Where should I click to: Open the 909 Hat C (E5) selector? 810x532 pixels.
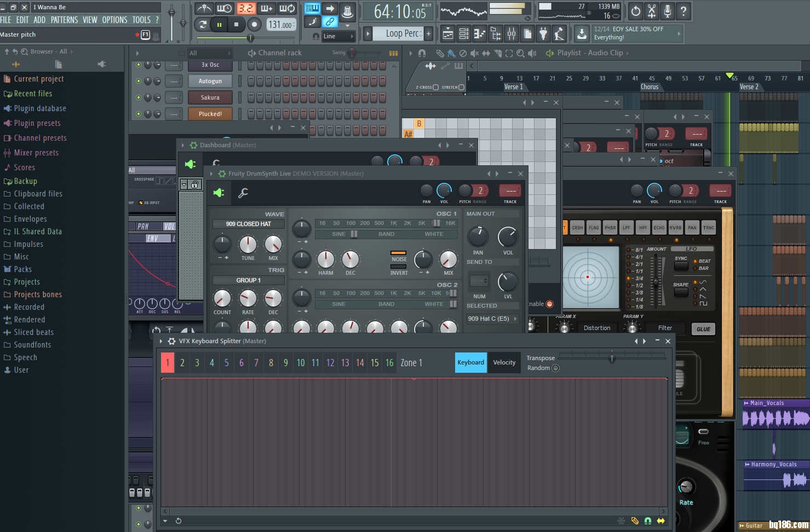[x=492, y=319]
